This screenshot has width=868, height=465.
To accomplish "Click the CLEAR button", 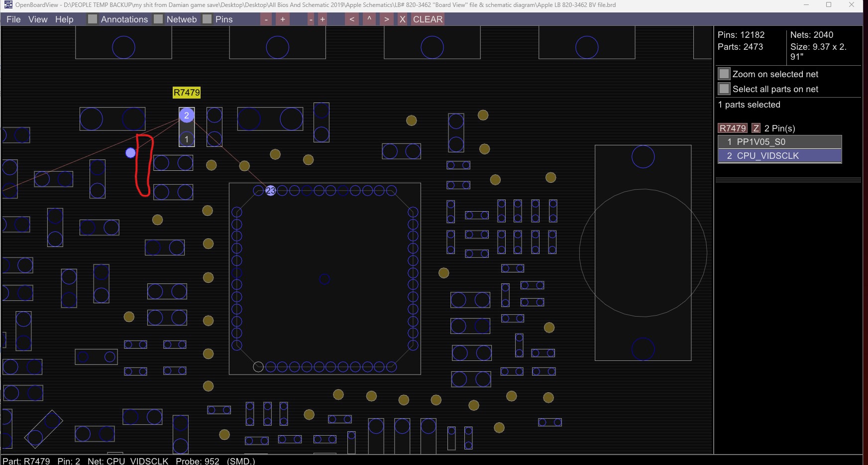I will coord(428,19).
